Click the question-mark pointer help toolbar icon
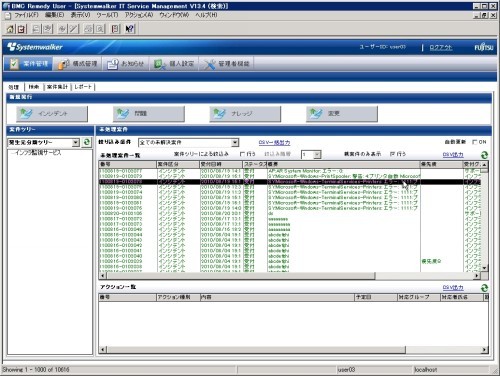 tap(130, 29)
